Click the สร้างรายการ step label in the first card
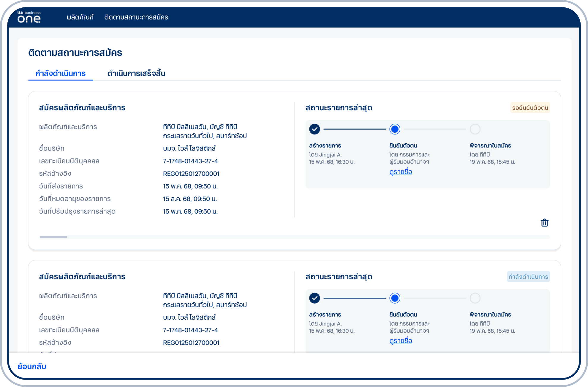 325,146
